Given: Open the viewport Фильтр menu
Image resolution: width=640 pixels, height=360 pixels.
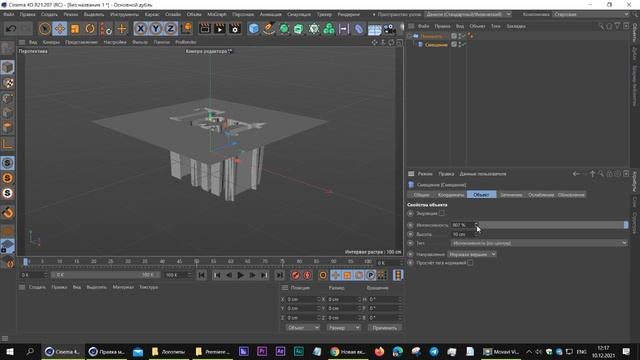Looking at the screenshot, I should (140, 42).
